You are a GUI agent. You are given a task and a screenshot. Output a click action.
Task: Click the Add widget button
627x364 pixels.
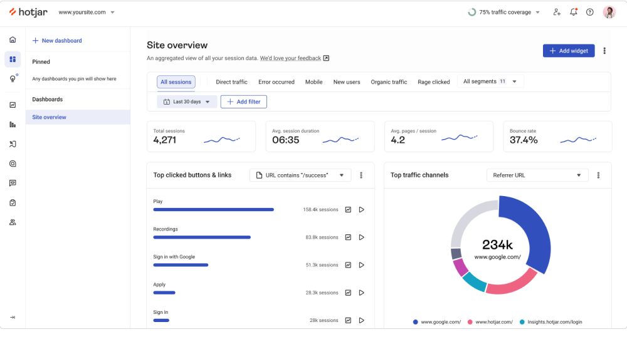click(x=568, y=51)
